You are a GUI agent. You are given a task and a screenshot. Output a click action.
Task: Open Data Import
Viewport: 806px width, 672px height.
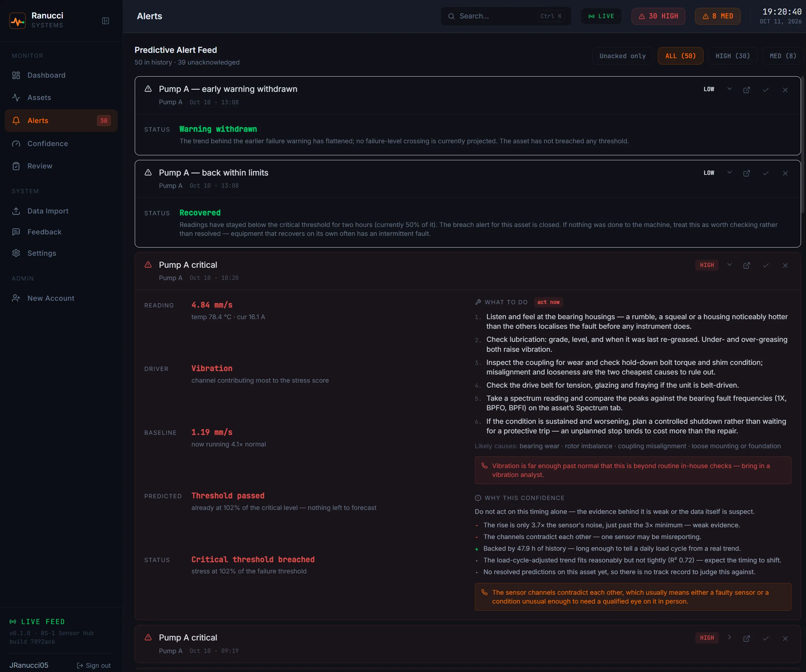[x=61, y=211]
